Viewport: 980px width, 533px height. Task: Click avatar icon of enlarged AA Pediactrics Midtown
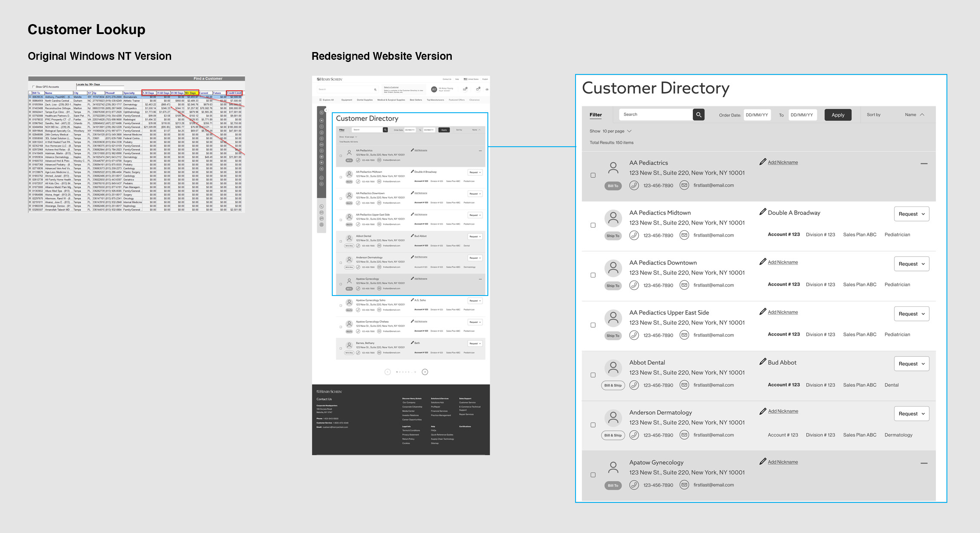tap(613, 219)
